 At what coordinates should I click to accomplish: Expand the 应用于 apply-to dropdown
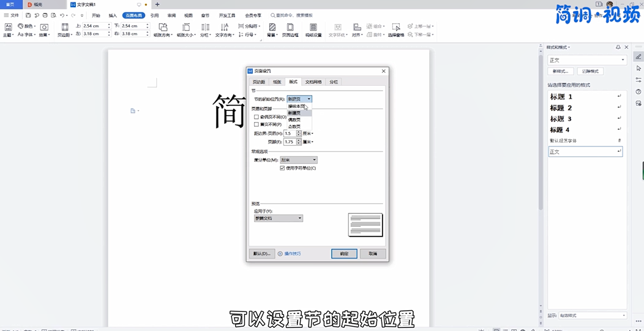click(279, 218)
